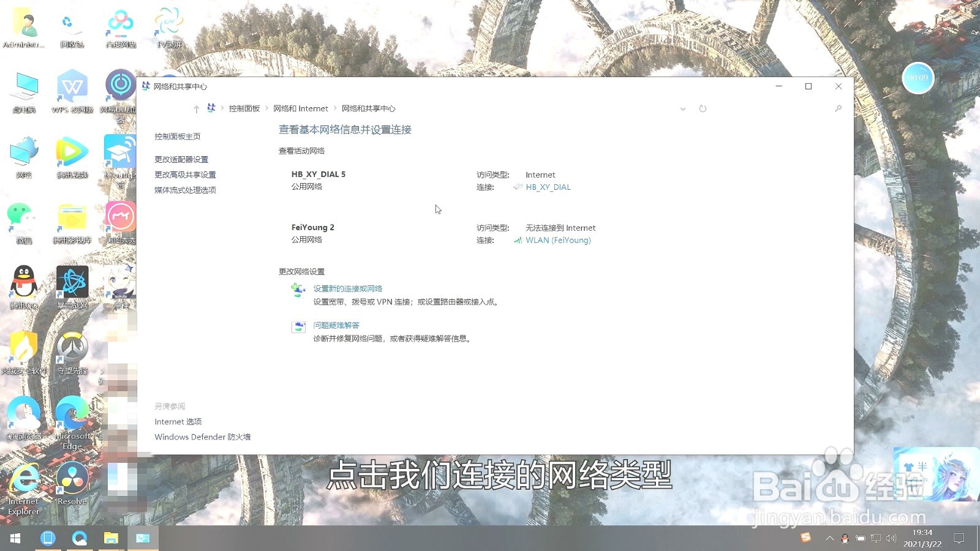
Task: Open Internet 选项 link
Action: pyautogui.click(x=178, y=422)
